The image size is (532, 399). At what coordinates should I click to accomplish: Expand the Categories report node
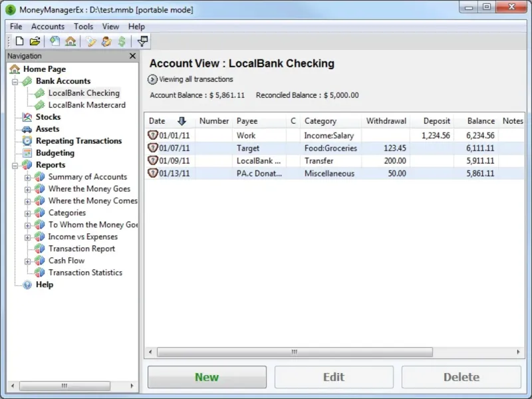point(27,213)
